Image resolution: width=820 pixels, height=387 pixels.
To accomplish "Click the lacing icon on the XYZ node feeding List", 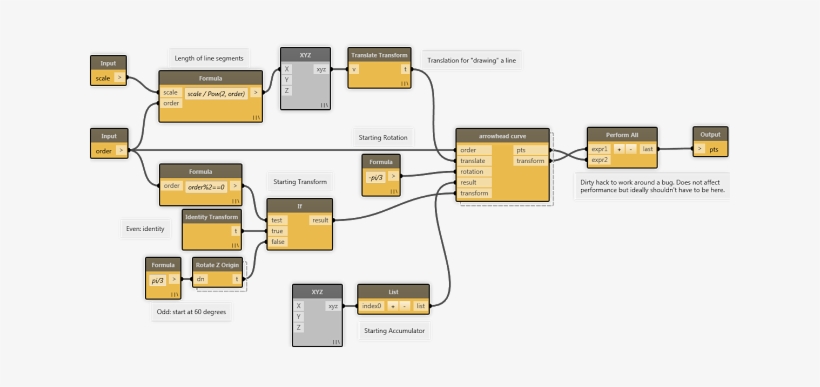I will [337, 342].
